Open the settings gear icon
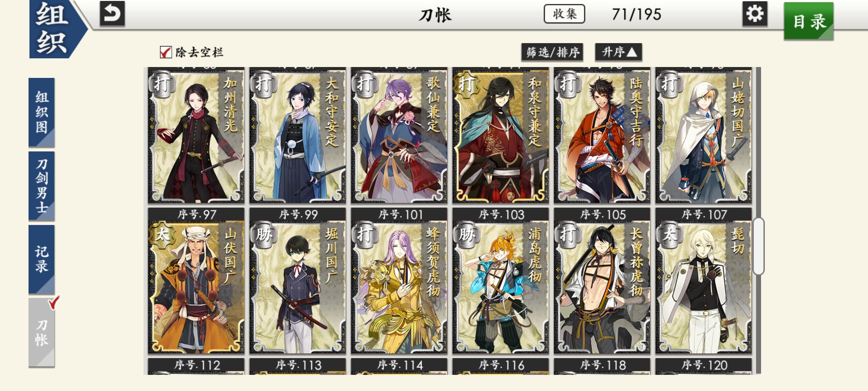 755,14
